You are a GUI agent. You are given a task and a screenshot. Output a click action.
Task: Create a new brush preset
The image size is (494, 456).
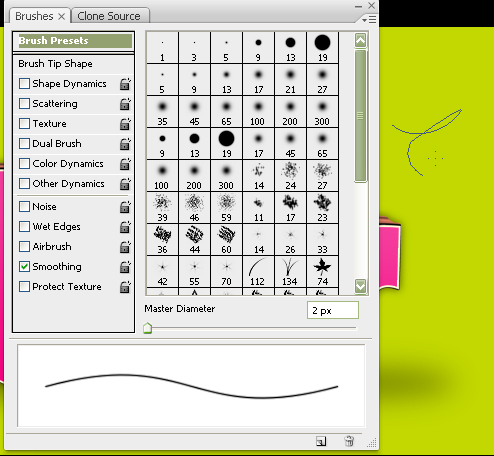pos(321,441)
